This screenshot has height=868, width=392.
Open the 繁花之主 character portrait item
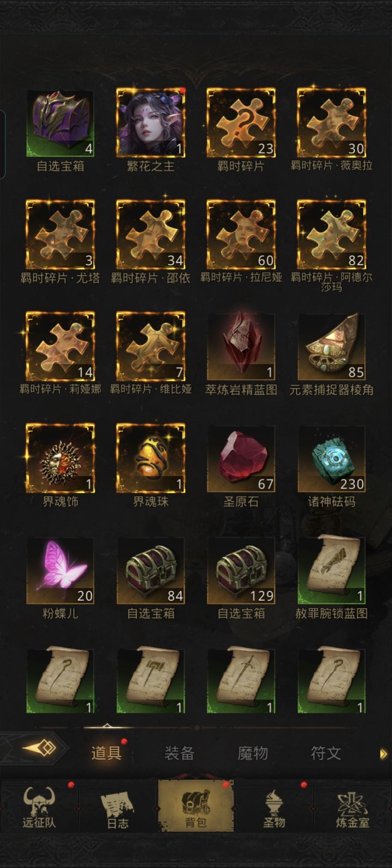[151, 123]
